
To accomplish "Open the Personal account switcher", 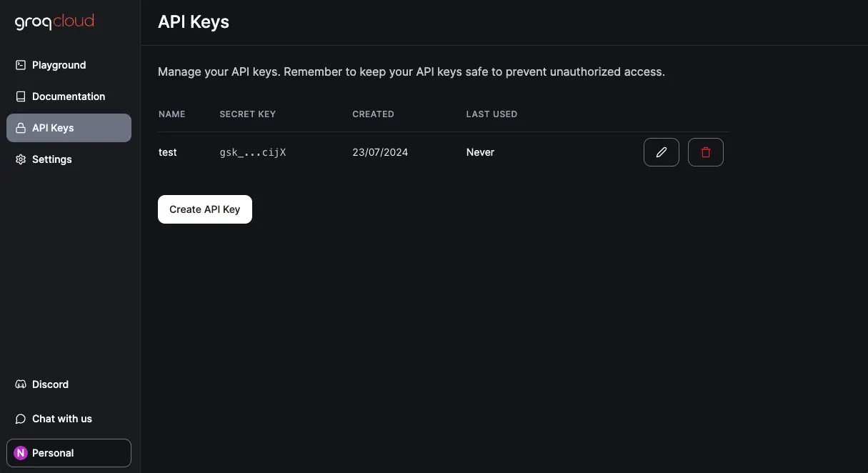I will click(69, 453).
